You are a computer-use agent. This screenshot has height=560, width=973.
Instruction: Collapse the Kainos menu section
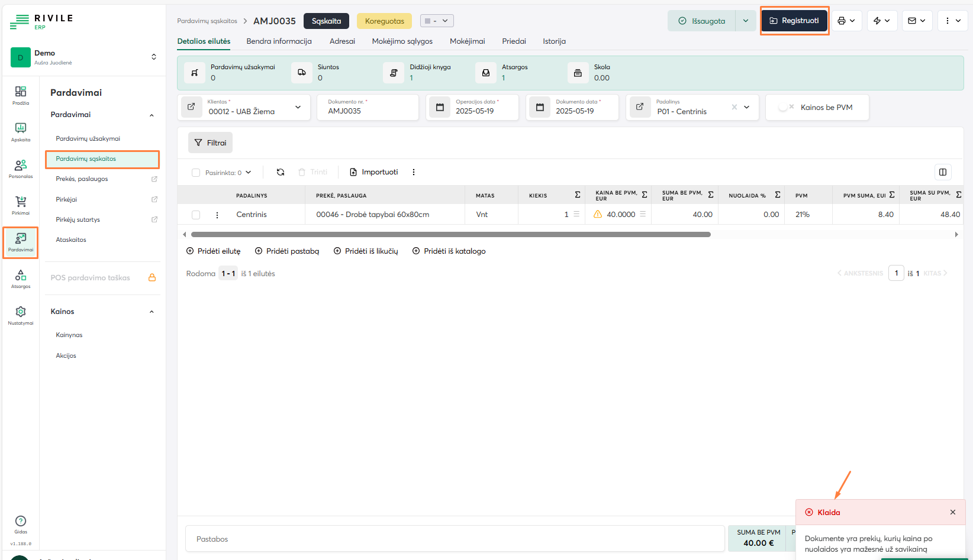[x=152, y=312]
